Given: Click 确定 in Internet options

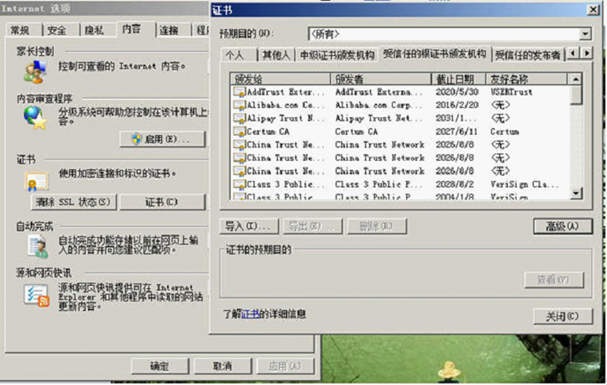Looking at the screenshot, I should pos(160,366).
